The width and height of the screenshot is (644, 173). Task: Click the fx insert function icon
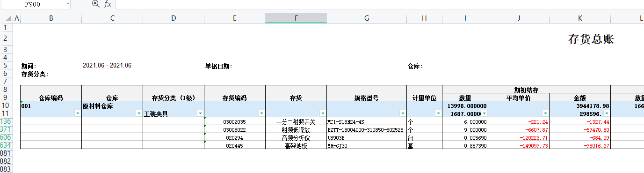point(108,4)
